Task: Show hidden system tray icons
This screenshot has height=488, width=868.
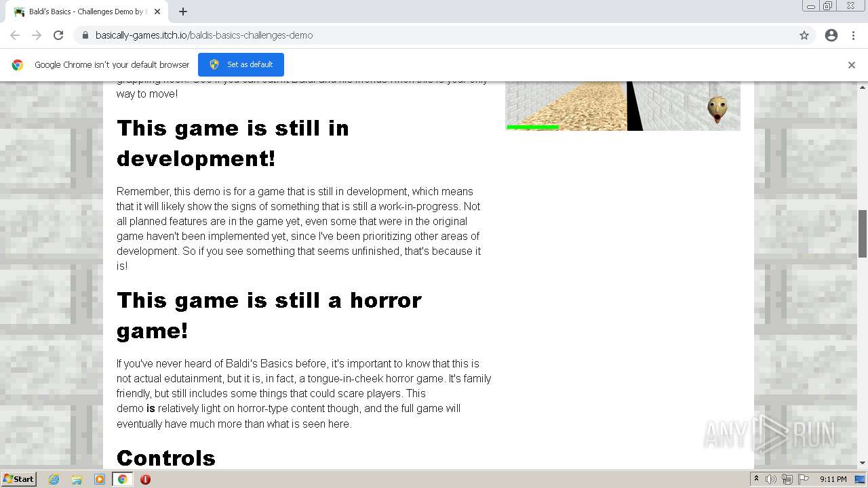Action: (756, 479)
